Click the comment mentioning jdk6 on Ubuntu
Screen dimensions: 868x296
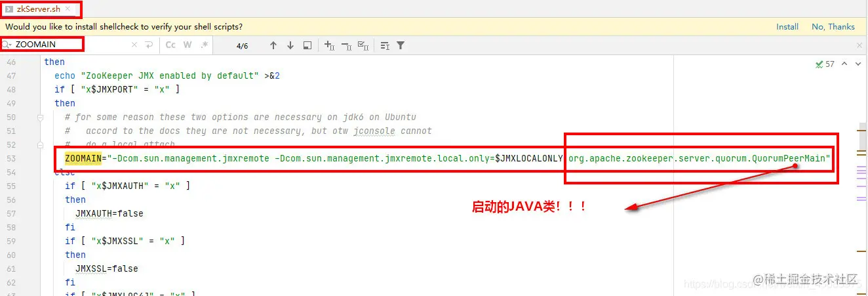click(241, 117)
